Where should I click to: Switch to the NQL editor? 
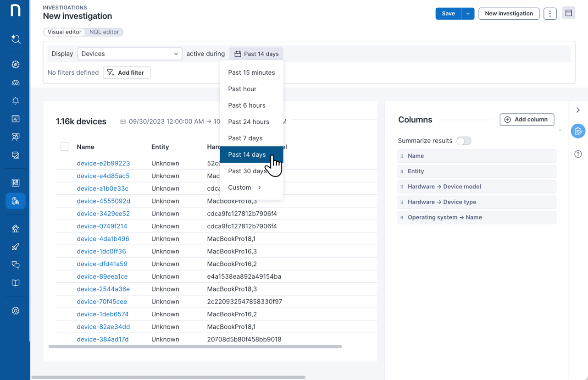tap(104, 32)
